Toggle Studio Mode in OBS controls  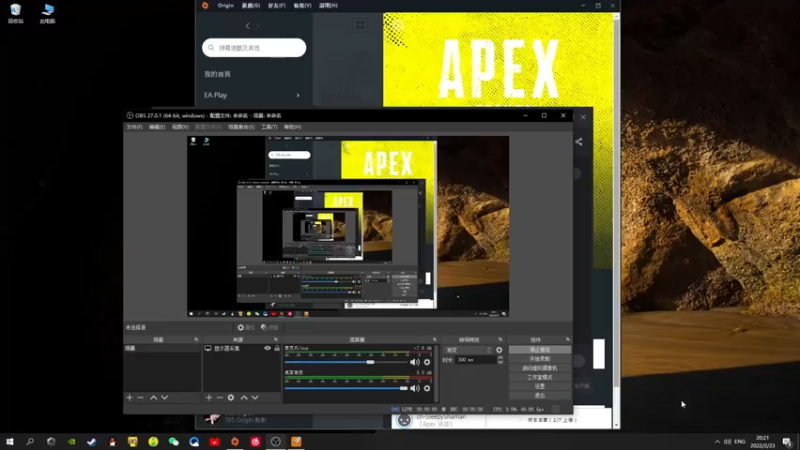pos(540,377)
